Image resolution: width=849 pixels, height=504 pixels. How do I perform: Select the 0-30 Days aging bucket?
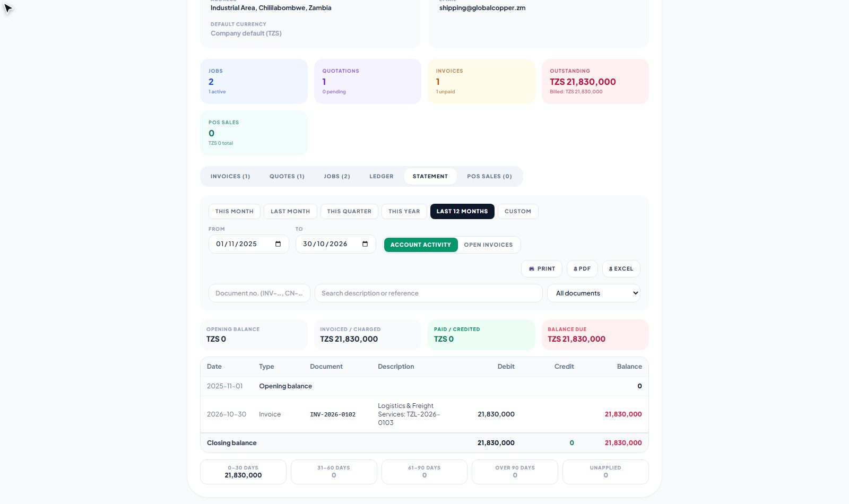pyautogui.click(x=243, y=472)
